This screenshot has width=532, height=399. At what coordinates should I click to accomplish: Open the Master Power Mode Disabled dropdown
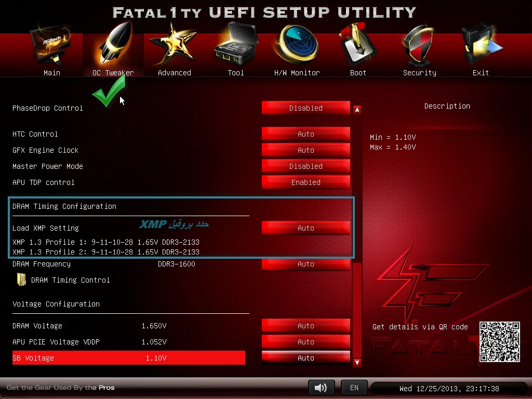305,166
